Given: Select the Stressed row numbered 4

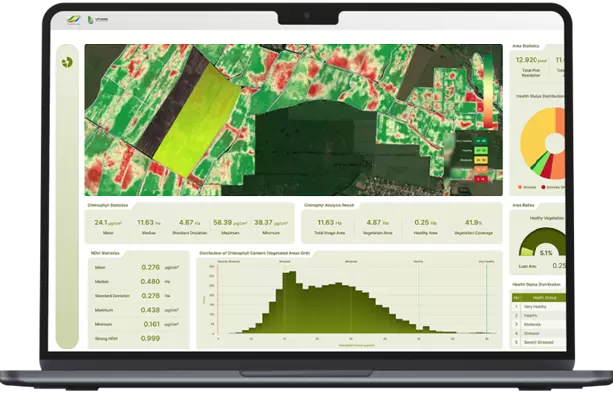Looking at the screenshot, I should point(538,333).
